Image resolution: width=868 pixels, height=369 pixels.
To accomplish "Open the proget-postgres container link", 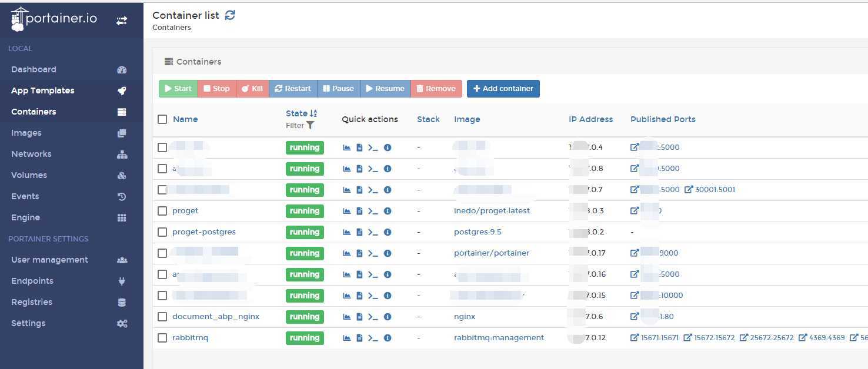I will click(x=204, y=232).
